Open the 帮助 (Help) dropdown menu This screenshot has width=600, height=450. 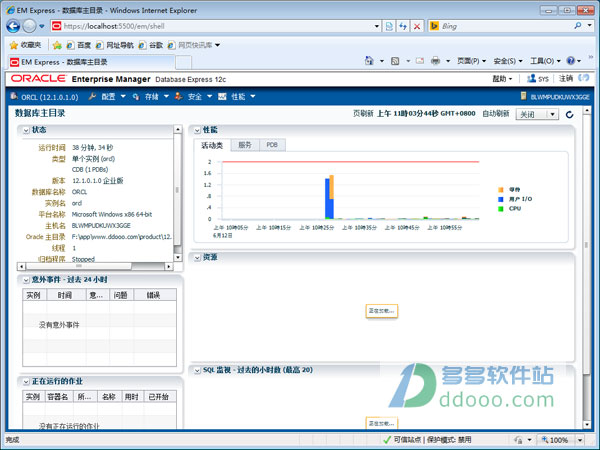pyautogui.click(x=502, y=78)
